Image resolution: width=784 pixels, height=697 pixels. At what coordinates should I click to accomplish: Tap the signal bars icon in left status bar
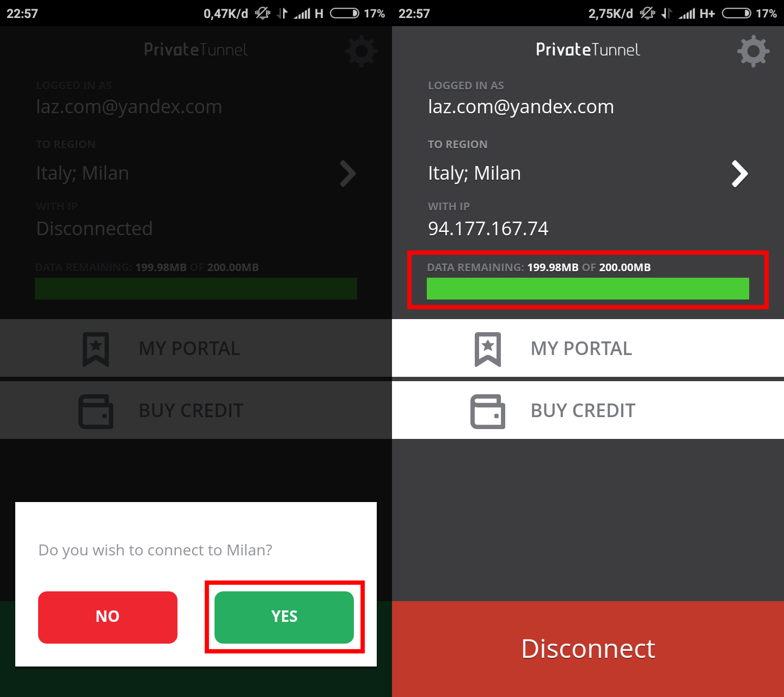click(x=302, y=14)
